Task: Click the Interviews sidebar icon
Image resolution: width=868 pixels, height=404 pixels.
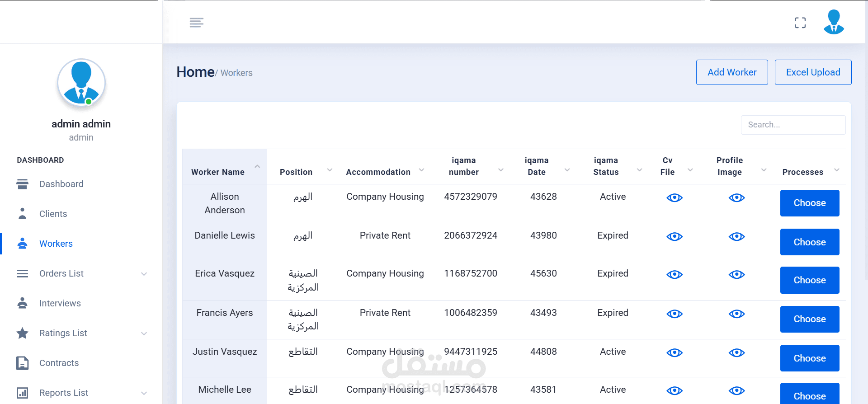Action: [22, 303]
